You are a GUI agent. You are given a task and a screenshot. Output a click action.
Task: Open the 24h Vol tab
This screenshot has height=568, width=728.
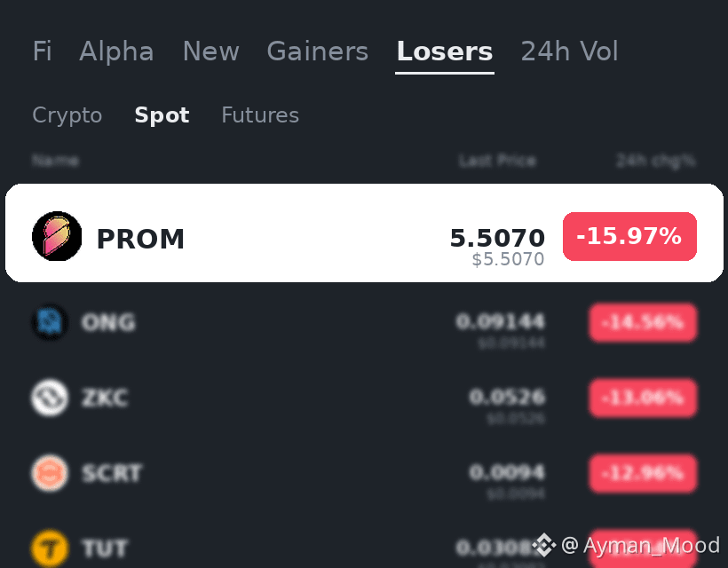570,51
